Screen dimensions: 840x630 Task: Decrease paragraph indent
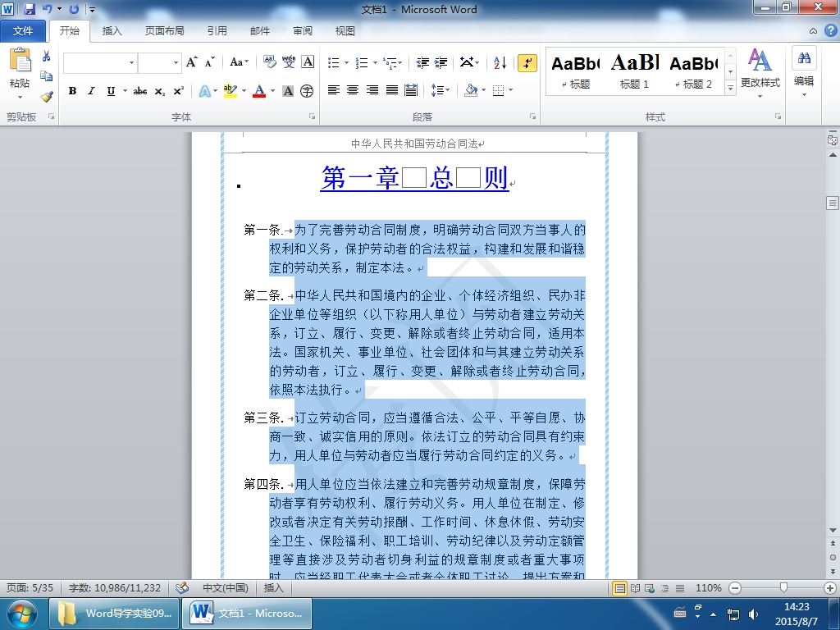point(422,62)
